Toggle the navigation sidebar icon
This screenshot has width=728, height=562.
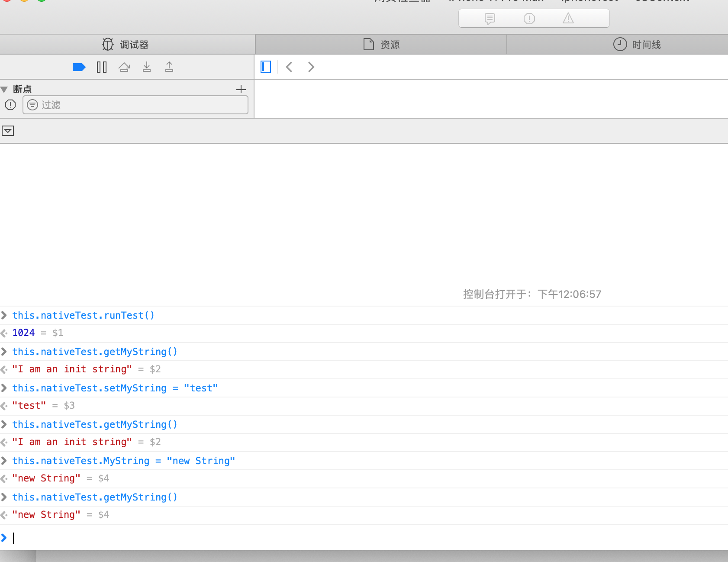[x=266, y=67]
